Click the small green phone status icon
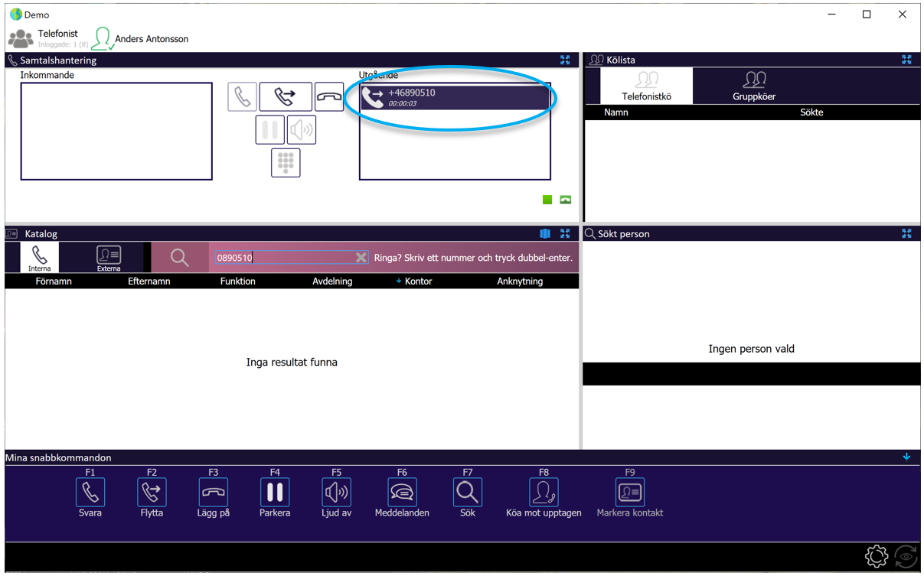 pos(565,200)
